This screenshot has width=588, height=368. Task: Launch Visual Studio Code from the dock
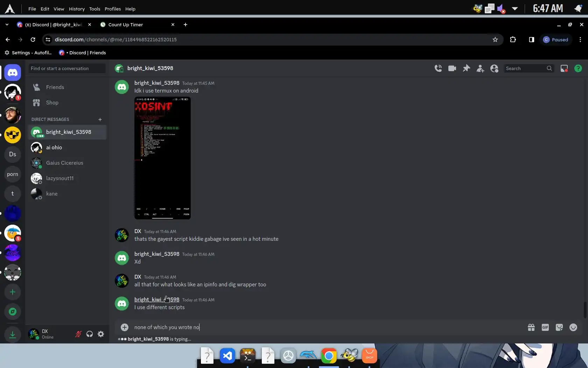[227, 356]
